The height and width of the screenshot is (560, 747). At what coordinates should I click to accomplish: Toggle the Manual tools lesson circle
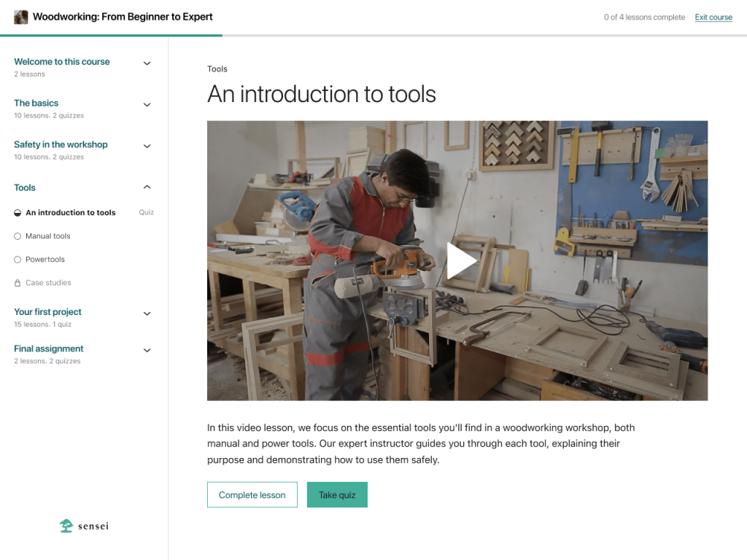click(18, 236)
